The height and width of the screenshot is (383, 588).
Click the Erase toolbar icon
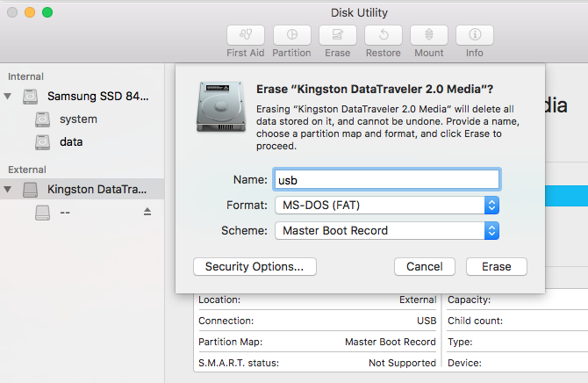pyautogui.click(x=337, y=35)
